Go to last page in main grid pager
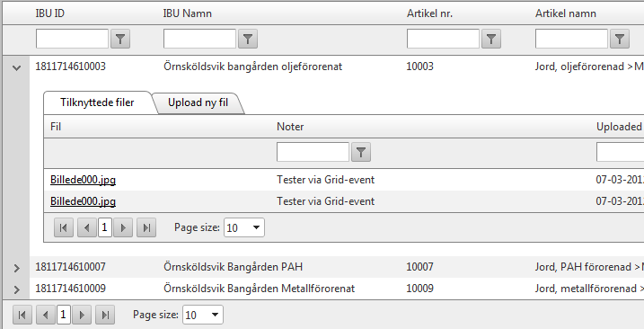Screen dimensions: 644x329 click(x=105, y=315)
